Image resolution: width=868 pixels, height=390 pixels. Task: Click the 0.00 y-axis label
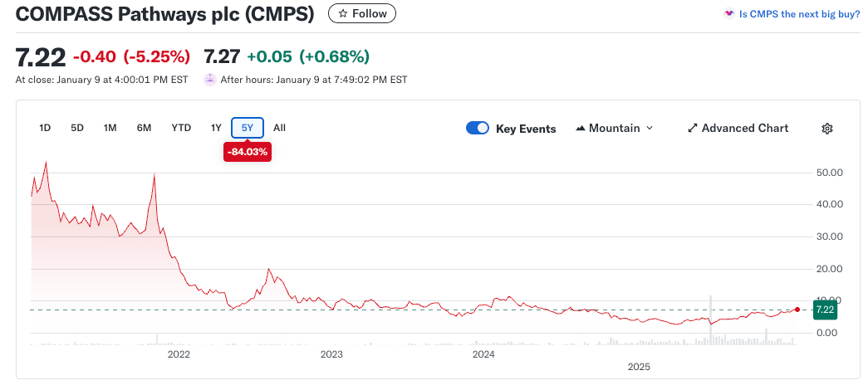pos(829,333)
